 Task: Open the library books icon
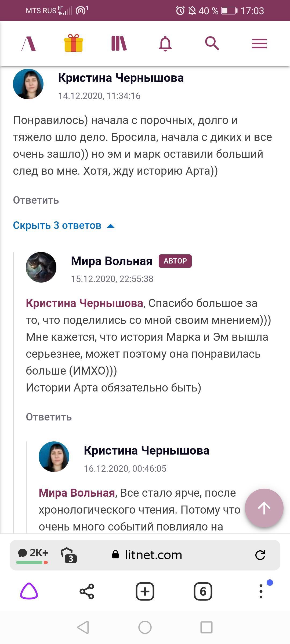(119, 43)
